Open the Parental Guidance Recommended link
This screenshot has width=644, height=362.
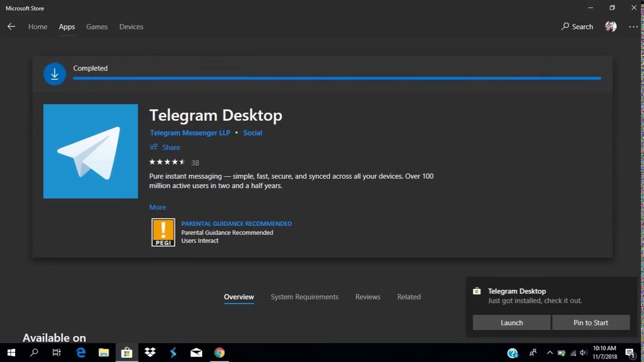tap(236, 224)
